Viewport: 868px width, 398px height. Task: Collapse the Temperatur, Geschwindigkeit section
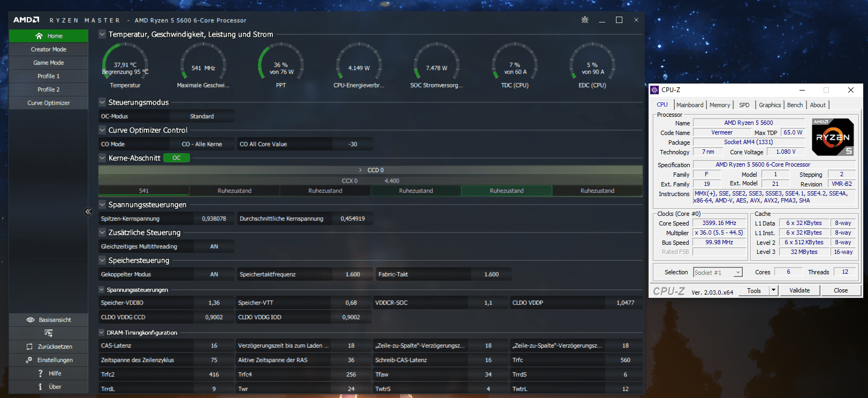tap(102, 34)
